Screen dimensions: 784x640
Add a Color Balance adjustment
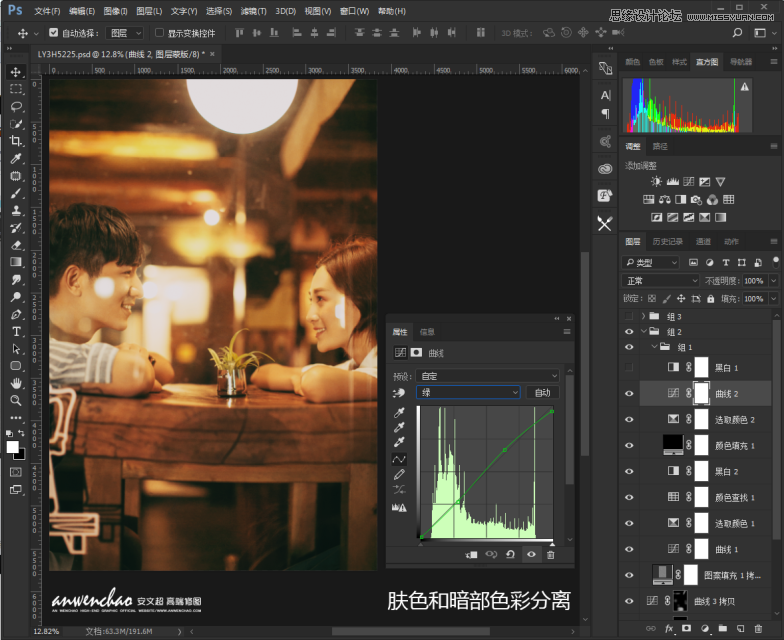(x=664, y=200)
